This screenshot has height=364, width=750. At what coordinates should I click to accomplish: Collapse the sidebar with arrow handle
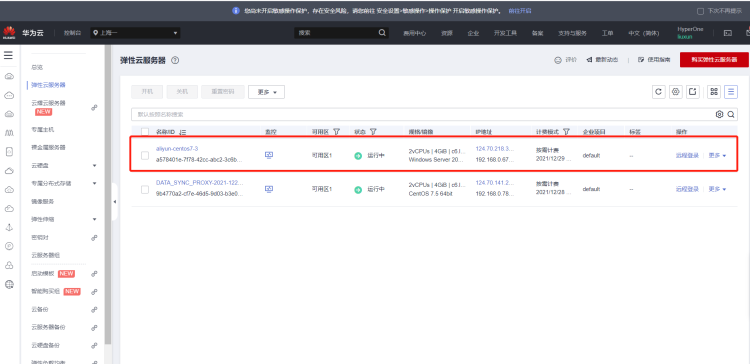coord(114,202)
